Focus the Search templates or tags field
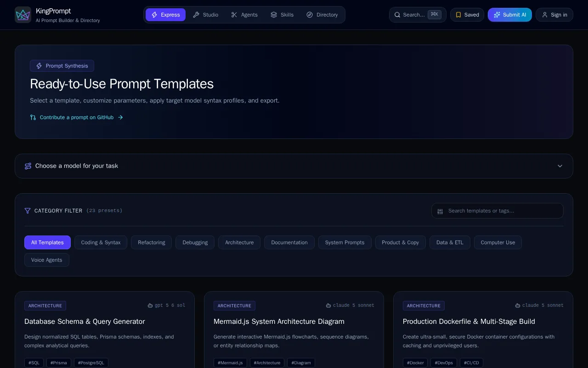The image size is (588, 368). tap(498, 211)
